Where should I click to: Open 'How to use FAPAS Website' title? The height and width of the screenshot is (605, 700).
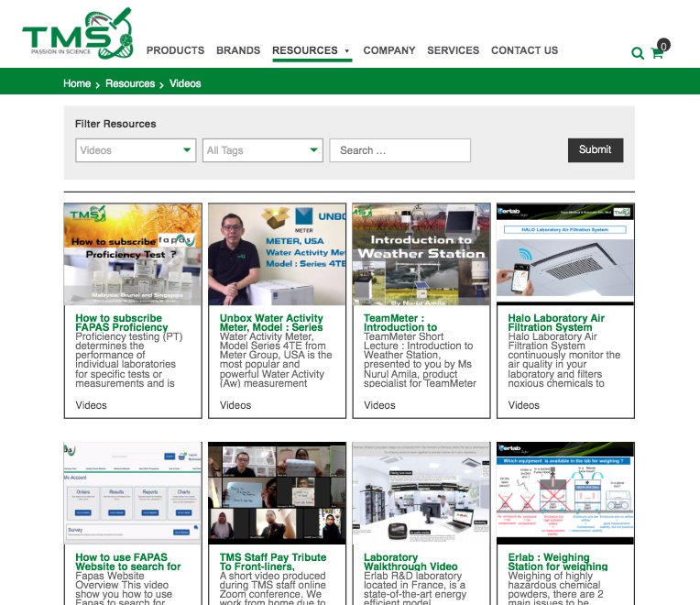(127, 562)
